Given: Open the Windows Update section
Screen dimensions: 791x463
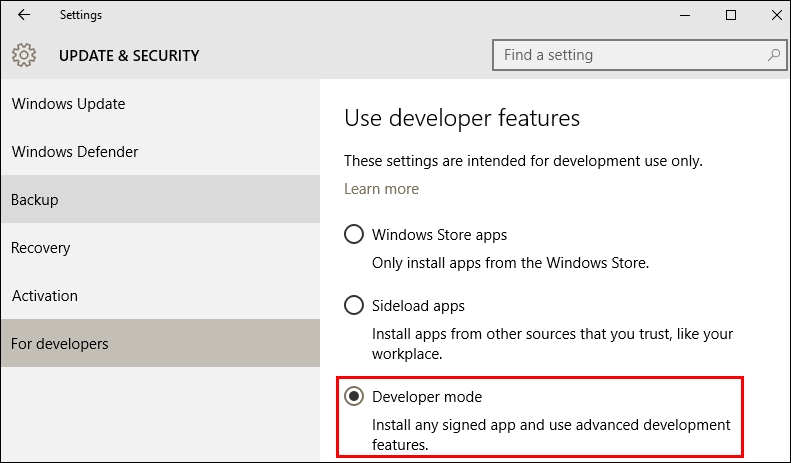Looking at the screenshot, I should pos(68,104).
